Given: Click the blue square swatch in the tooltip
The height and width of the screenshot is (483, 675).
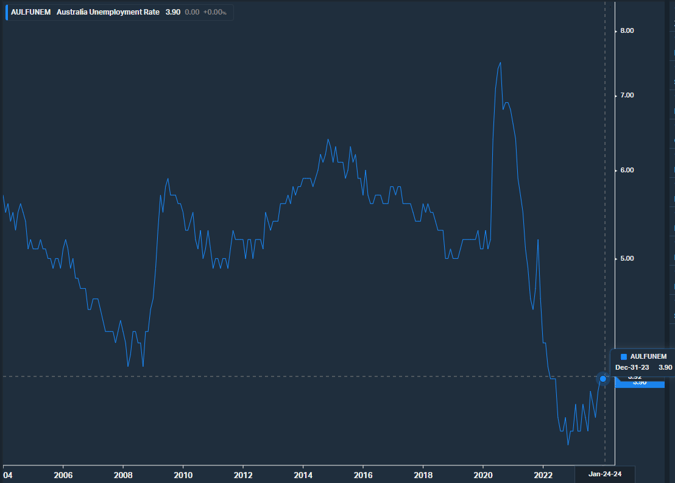Looking at the screenshot, I should (x=624, y=356).
